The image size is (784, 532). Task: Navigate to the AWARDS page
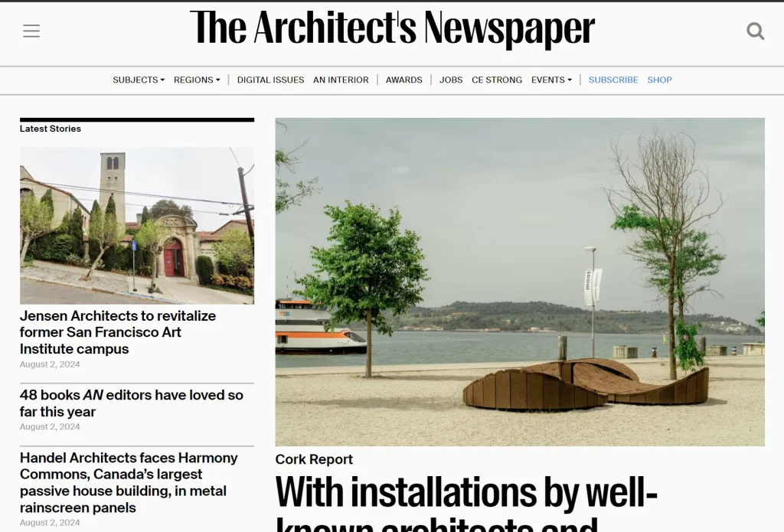[x=403, y=80]
